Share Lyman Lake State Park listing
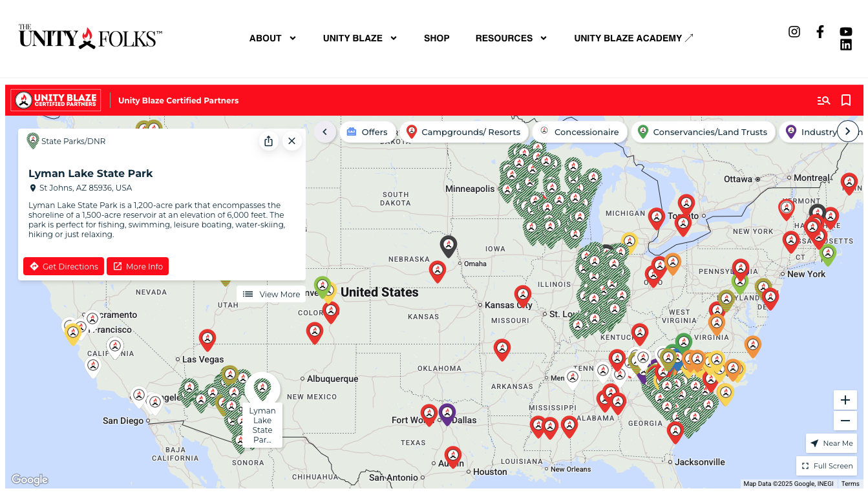 269,141
